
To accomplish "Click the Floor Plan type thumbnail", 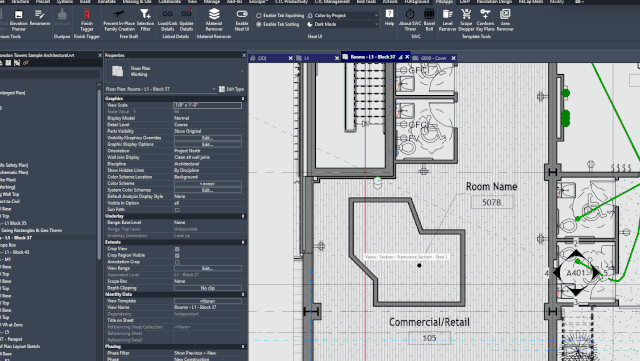I will point(118,71).
